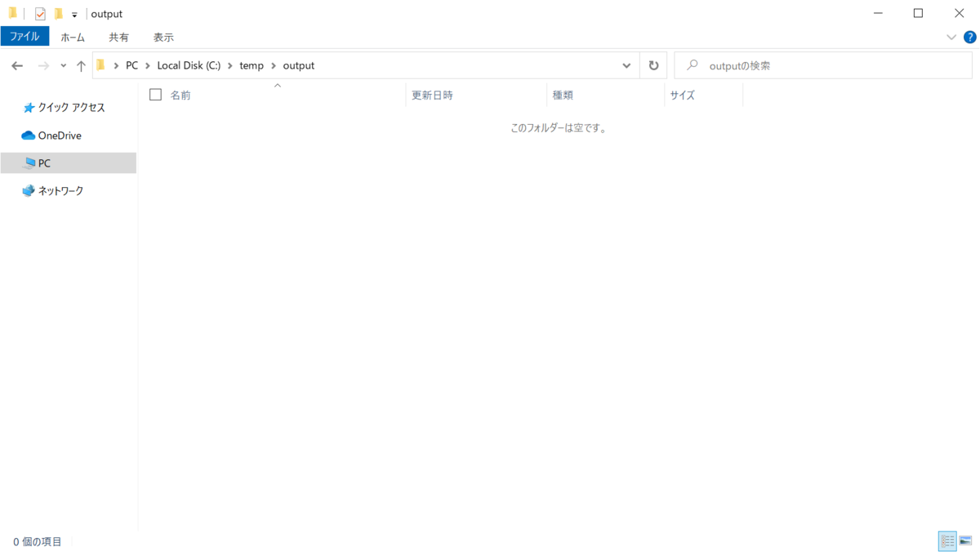Viewport: 980px width, 552px height.
Task: Expand the ribbon using the chevron
Action: point(951,37)
